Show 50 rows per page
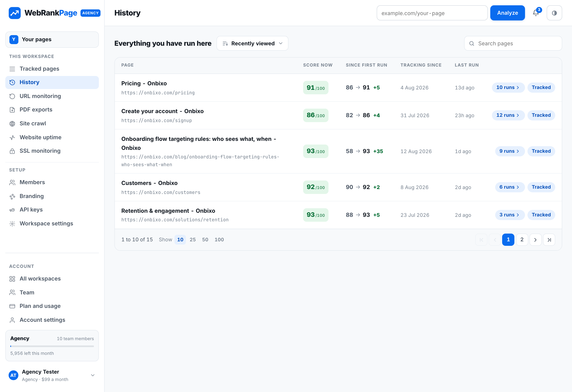The width and height of the screenshot is (572, 392). pyautogui.click(x=205, y=239)
